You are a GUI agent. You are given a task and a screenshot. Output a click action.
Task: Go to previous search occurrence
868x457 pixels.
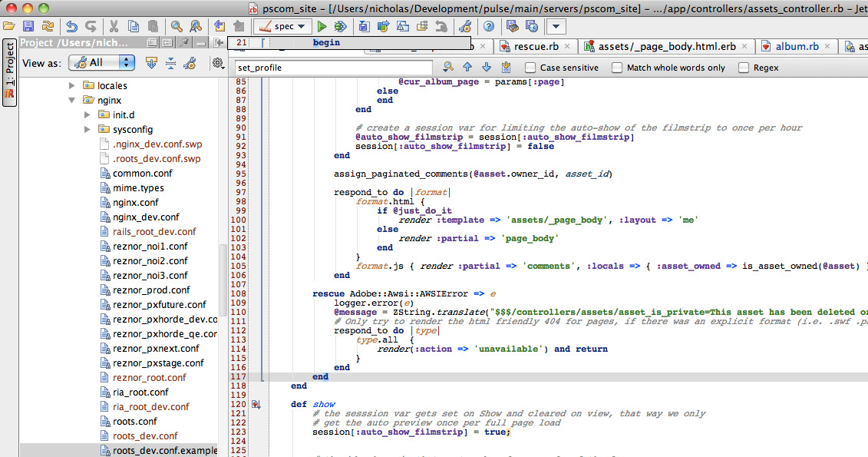pyautogui.click(x=467, y=67)
